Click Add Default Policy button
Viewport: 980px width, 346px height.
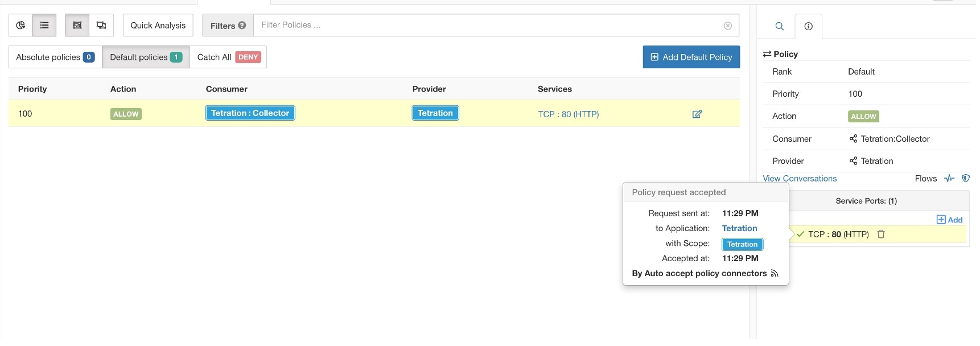[691, 57]
